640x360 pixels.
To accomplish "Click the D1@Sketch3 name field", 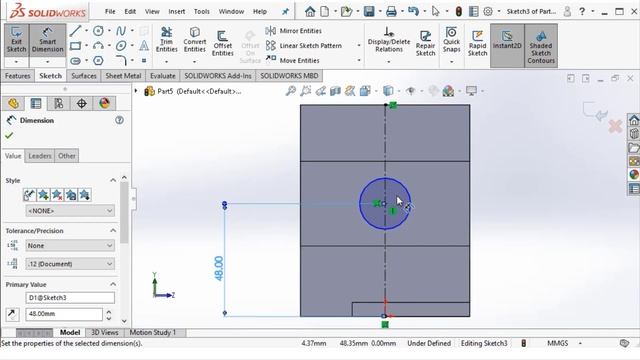I will click(x=70, y=298).
